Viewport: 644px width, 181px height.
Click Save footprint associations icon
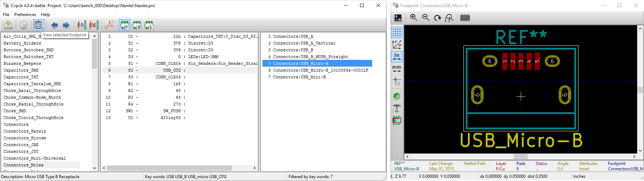[x=8, y=25]
